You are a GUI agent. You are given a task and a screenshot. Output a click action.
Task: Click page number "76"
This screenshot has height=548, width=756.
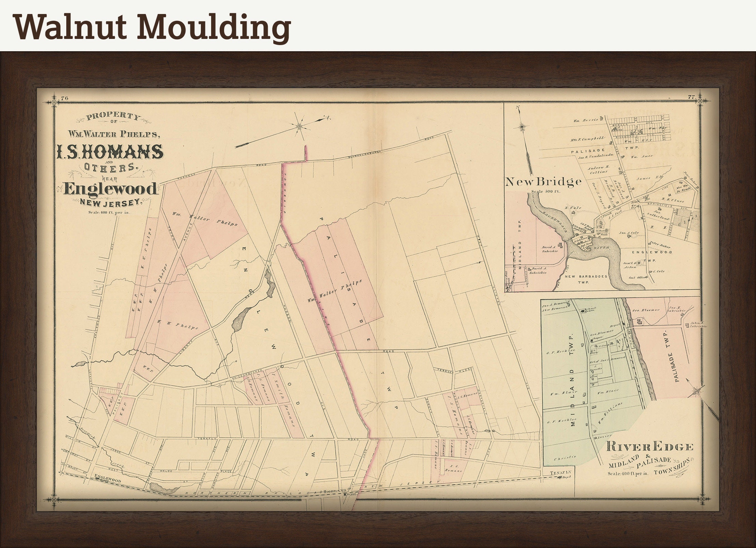coord(65,99)
